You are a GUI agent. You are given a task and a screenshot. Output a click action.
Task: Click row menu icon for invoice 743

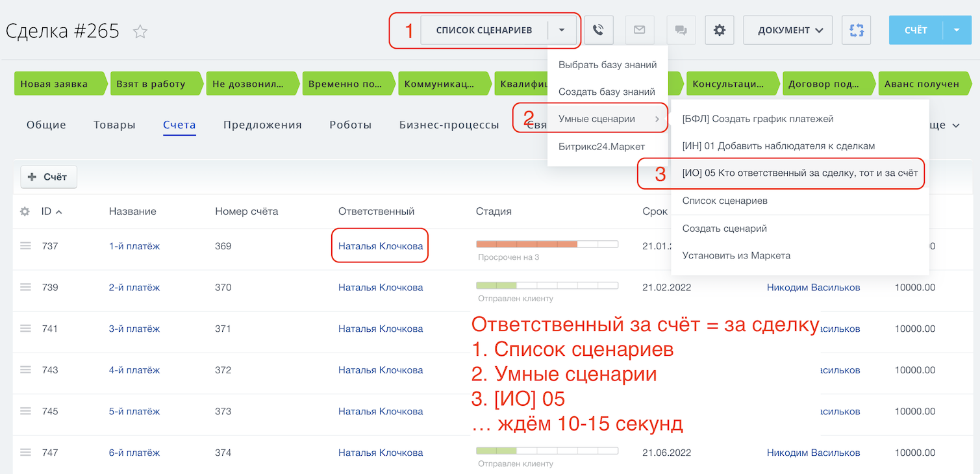(25, 369)
